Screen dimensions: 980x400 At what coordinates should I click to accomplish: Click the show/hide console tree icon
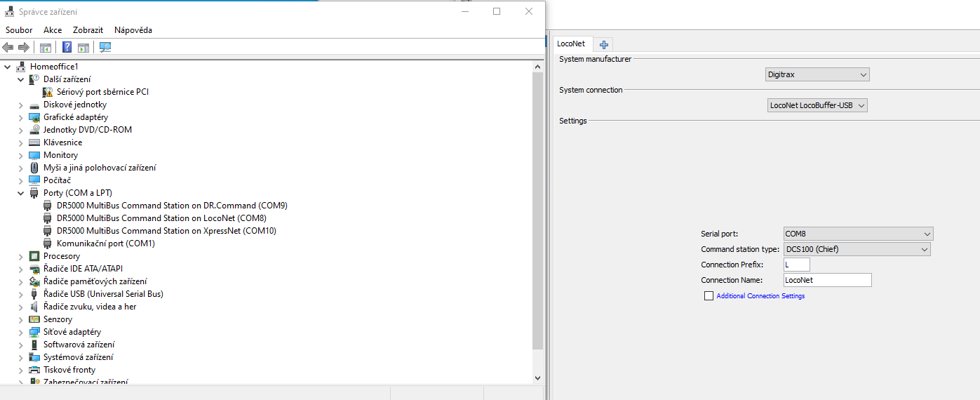coord(45,47)
